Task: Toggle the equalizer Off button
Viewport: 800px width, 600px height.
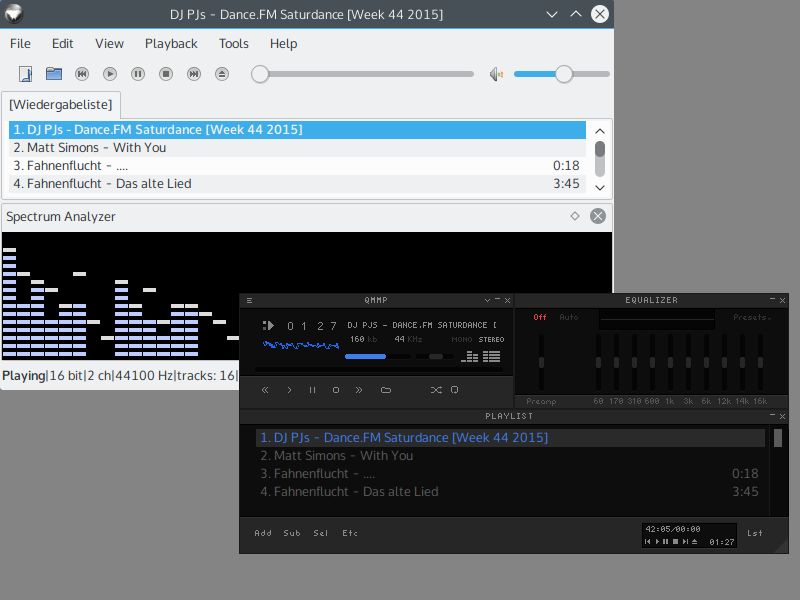Action: (540, 317)
